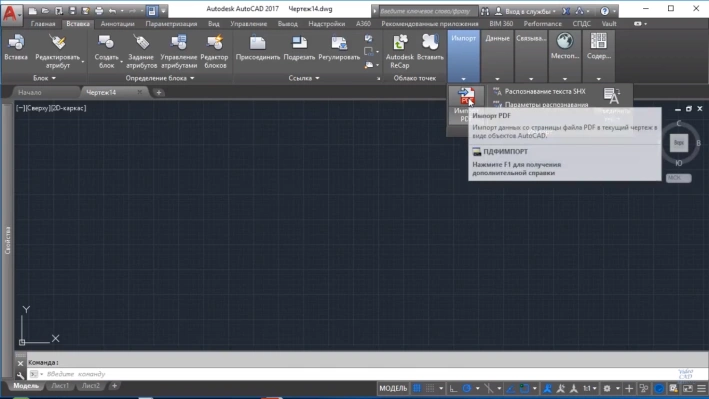Open status bar customization menu icon
Image resolution: width=709 pixels, height=399 pixels.
point(701,388)
